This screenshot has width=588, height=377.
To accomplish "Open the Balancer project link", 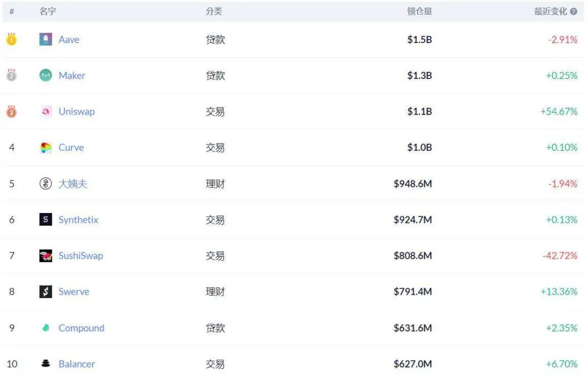I will point(77,364).
